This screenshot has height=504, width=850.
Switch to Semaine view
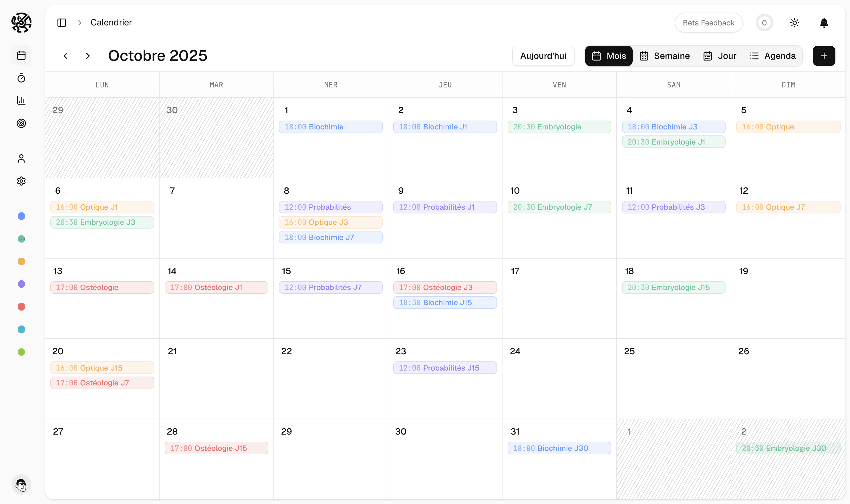coord(665,56)
